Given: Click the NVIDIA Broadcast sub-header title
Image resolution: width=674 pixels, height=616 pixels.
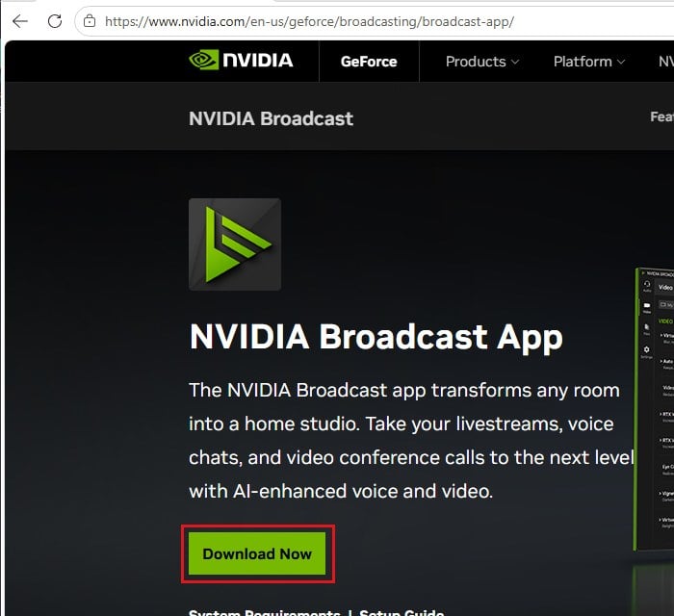Looking at the screenshot, I should tap(271, 118).
